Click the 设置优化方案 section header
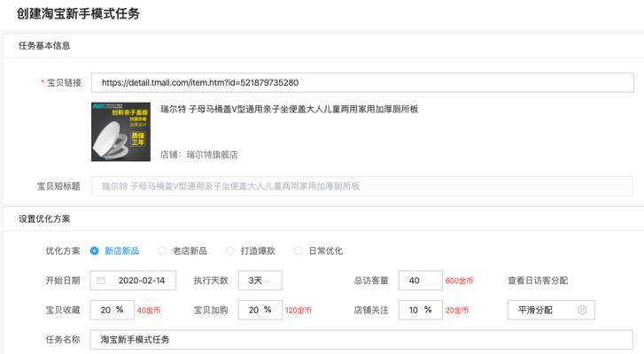The image size is (644, 354). coord(44,219)
